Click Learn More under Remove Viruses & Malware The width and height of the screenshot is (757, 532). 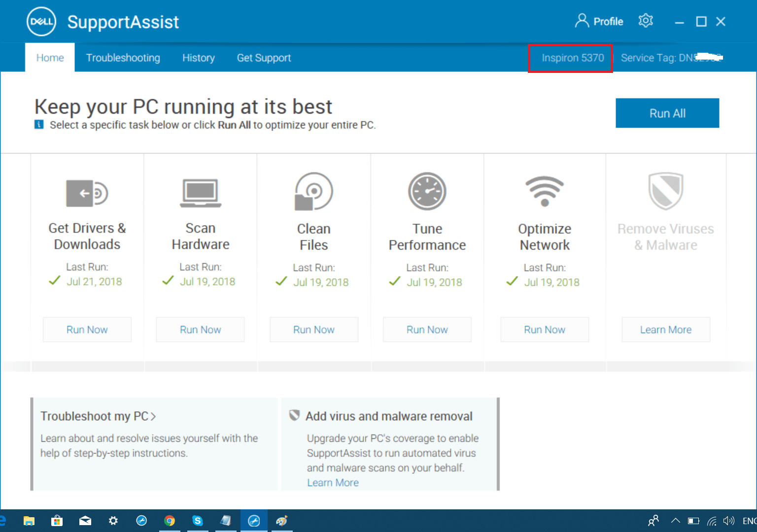(666, 330)
